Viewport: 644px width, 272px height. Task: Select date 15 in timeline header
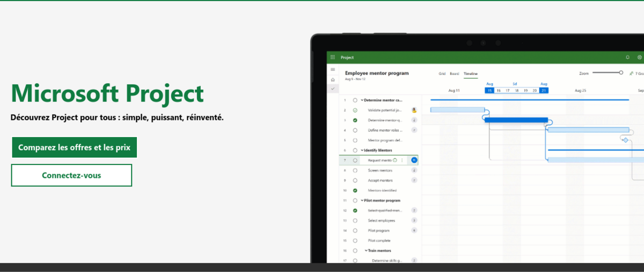[489, 90]
